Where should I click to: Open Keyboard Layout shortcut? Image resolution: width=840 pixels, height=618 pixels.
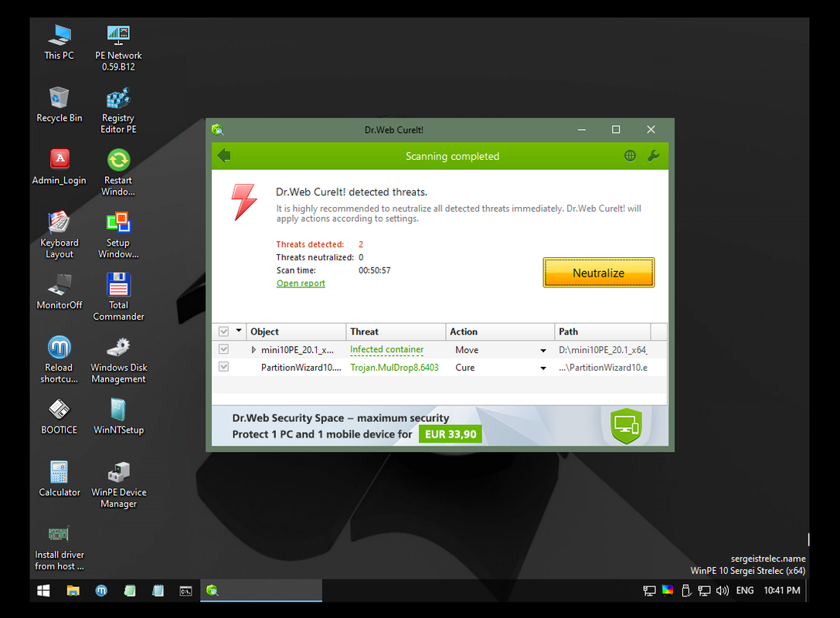(59, 235)
